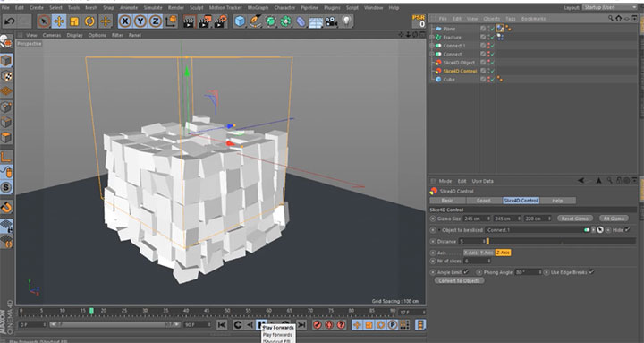644x343 pixels.
Task: Select the Y-Axis option
Action: click(487, 253)
